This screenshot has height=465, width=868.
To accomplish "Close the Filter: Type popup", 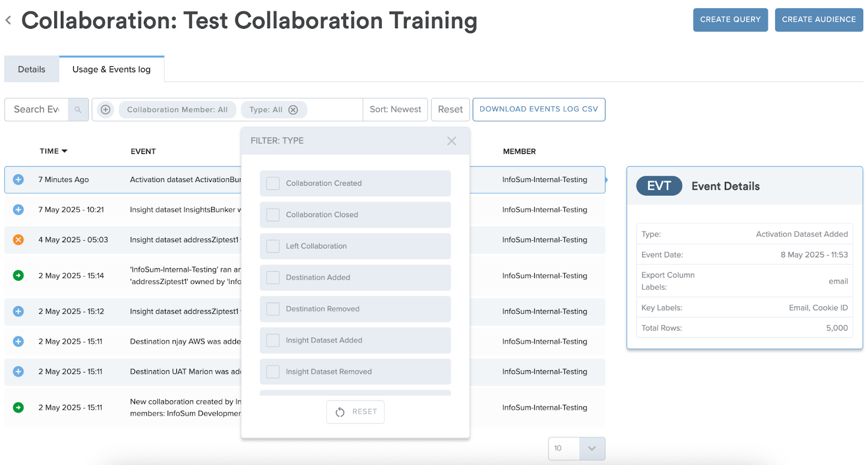I will (451, 141).
